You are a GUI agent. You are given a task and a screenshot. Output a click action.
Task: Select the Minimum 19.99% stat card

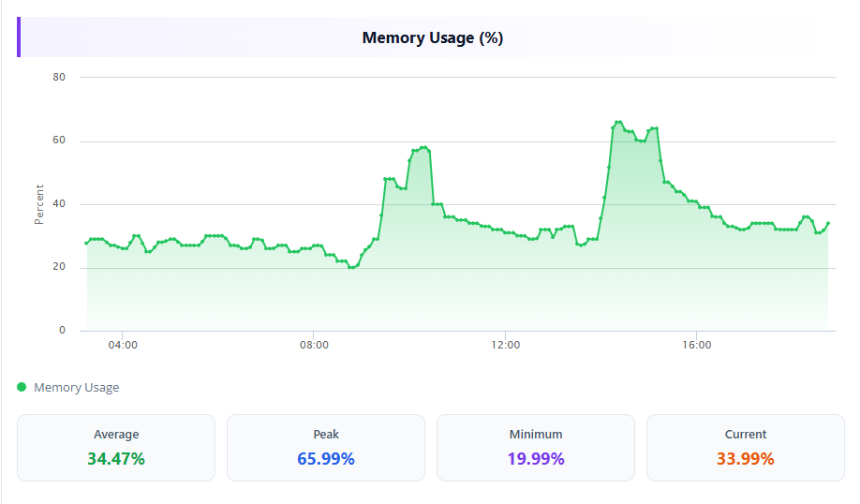[536, 448]
